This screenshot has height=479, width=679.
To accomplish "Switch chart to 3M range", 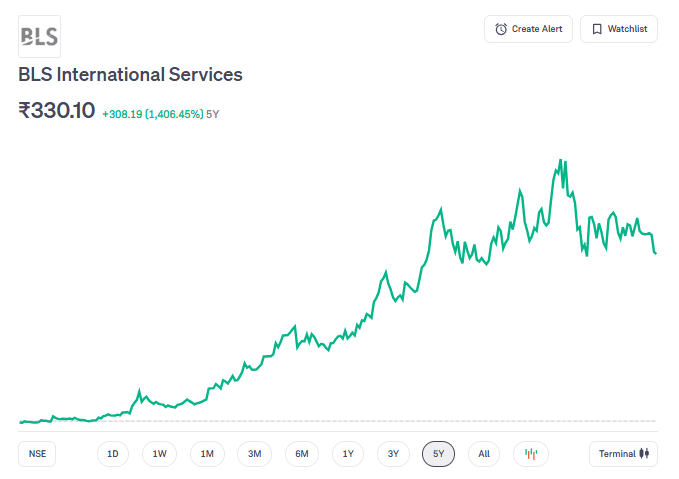I will [x=255, y=454].
